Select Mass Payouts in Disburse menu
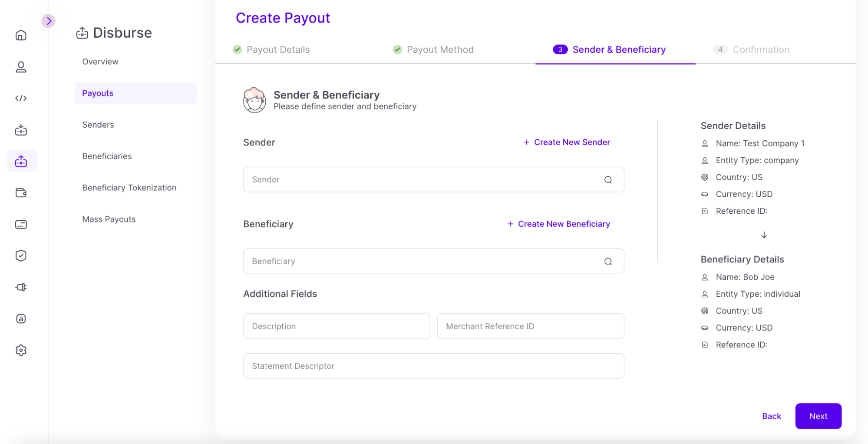 click(109, 219)
